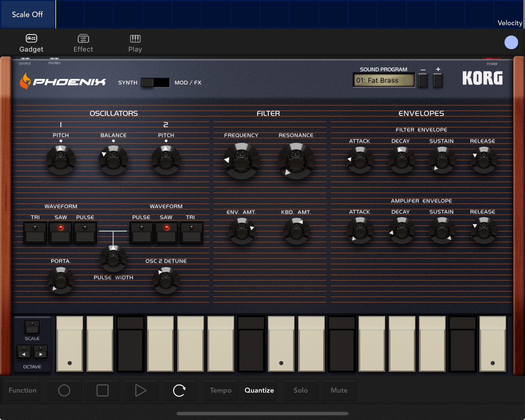525x420 pixels.
Task: Click the light blue circle button
Action: tap(511, 42)
